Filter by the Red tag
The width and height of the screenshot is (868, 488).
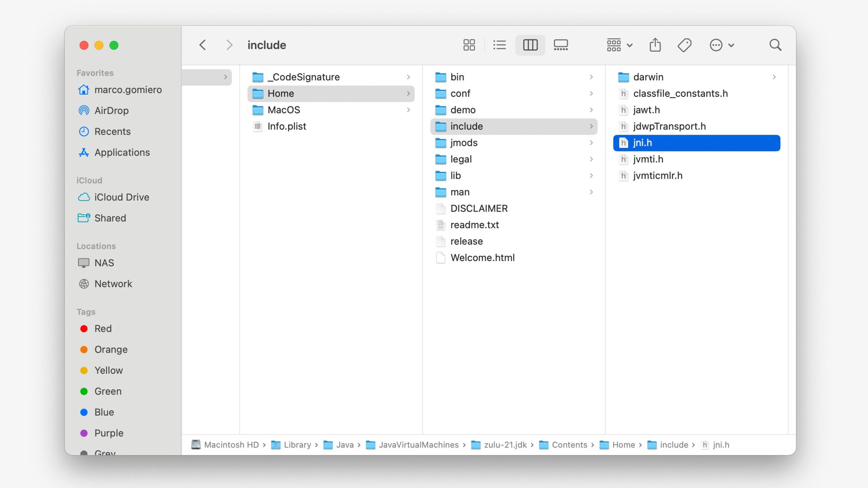point(103,328)
